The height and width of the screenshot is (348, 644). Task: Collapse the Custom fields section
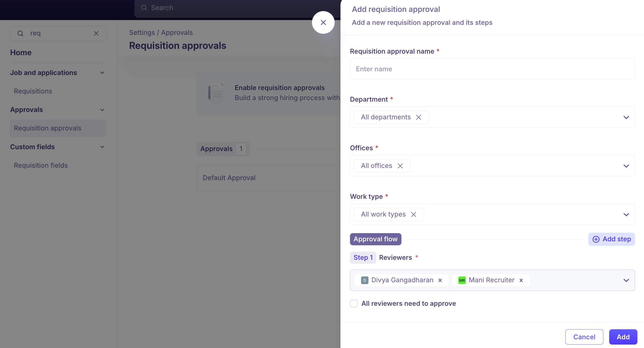pos(102,147)
